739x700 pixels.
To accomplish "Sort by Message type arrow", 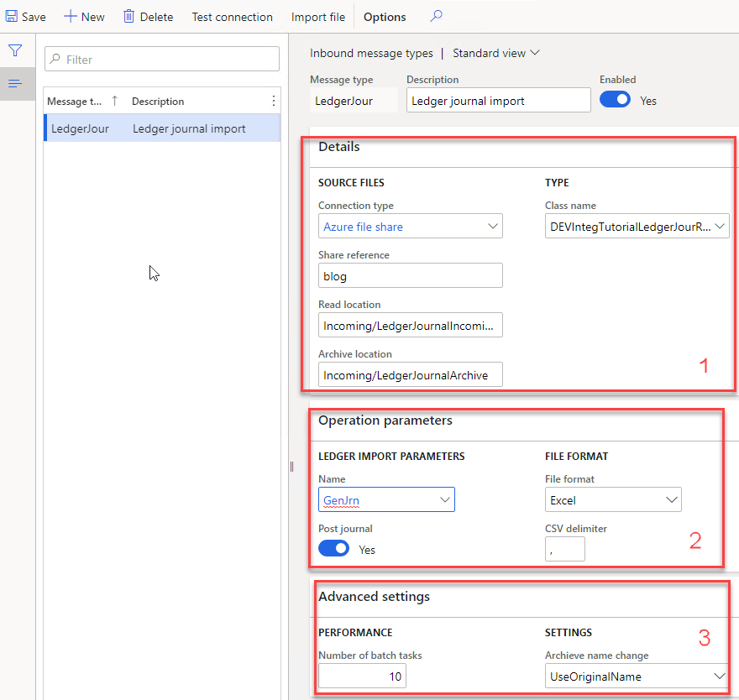I will point(114,101).
